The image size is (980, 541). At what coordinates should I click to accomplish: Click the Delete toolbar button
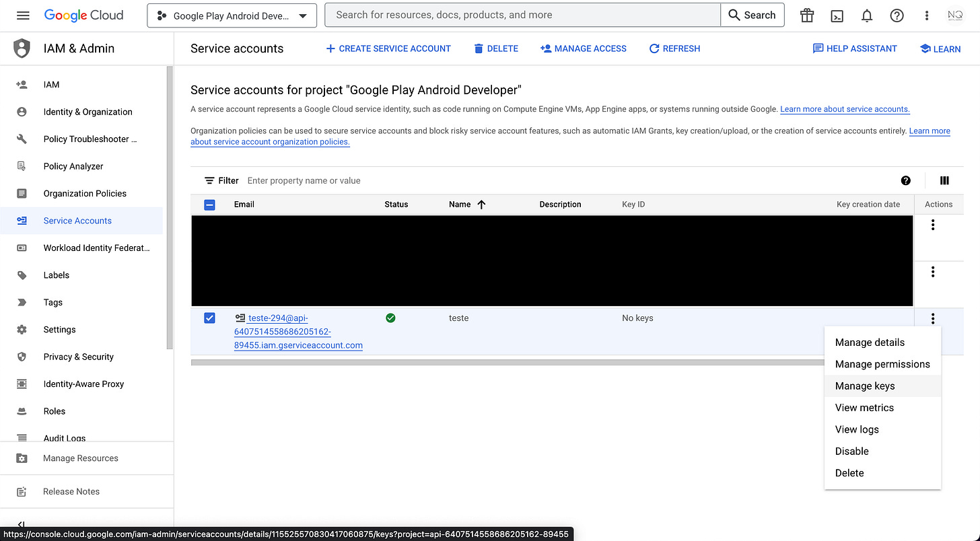(x=496, y=48)
